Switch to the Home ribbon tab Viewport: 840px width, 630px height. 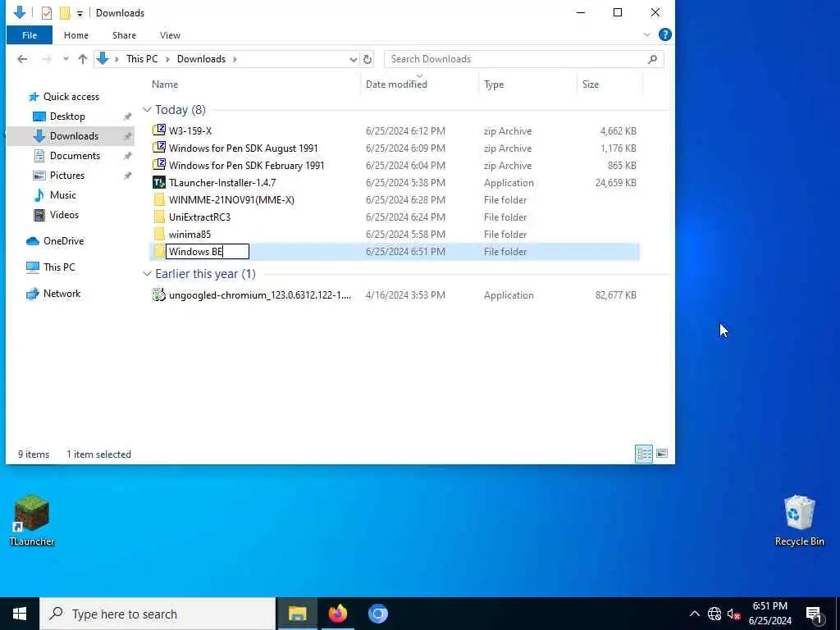(76, 35)
